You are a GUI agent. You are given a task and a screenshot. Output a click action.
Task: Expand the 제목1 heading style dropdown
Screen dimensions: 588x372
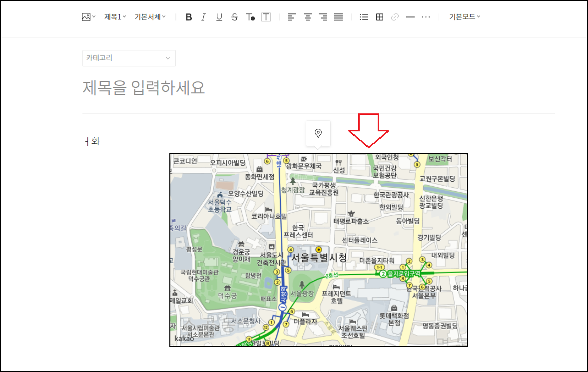pos(115,17)
